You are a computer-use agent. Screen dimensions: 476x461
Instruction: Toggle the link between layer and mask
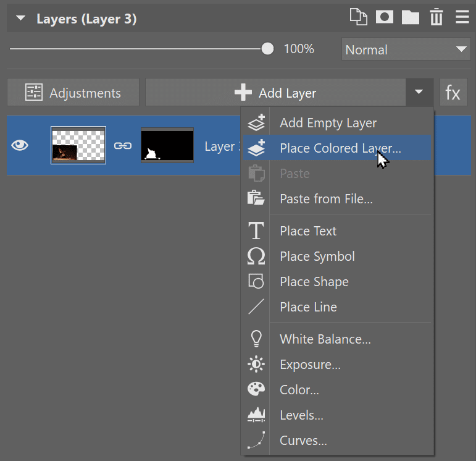[123, 146]
